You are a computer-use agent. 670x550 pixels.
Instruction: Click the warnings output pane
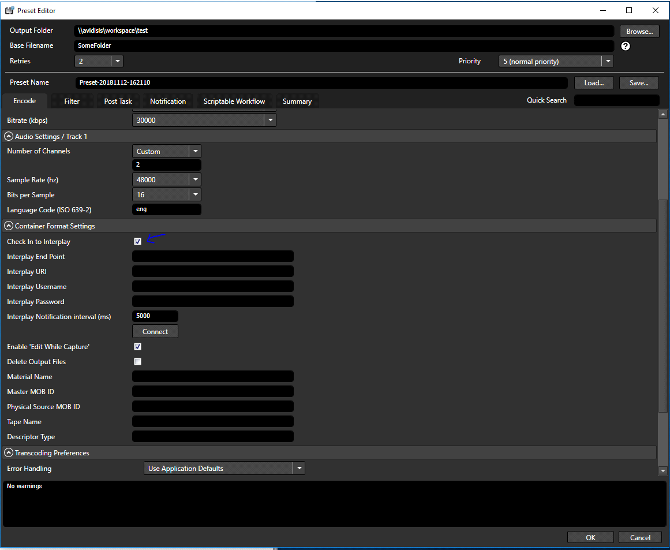[335, 504]
